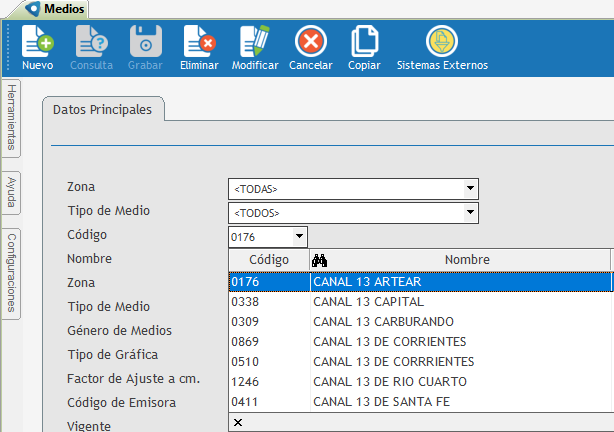Screen dimensions: 614x432
Task: Open the Configuraciones side panel tab
Action: (x=11, y=271)
